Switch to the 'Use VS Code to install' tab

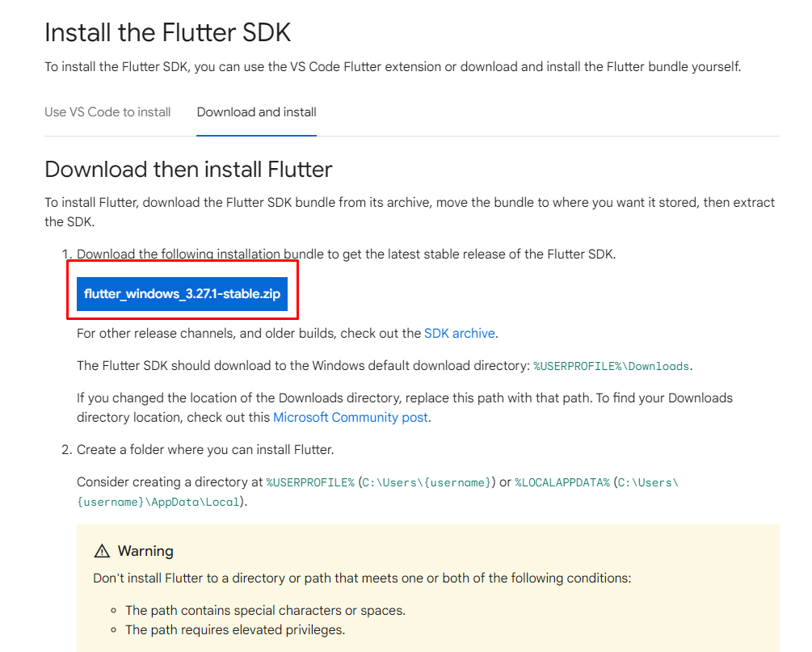click(107, 111)
